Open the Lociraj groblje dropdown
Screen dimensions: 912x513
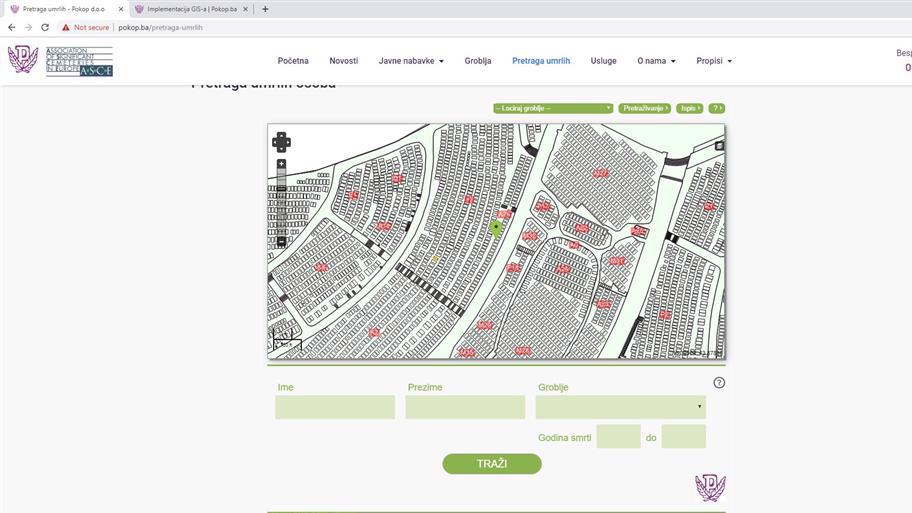pyautogui.click(x=553, y=108)
